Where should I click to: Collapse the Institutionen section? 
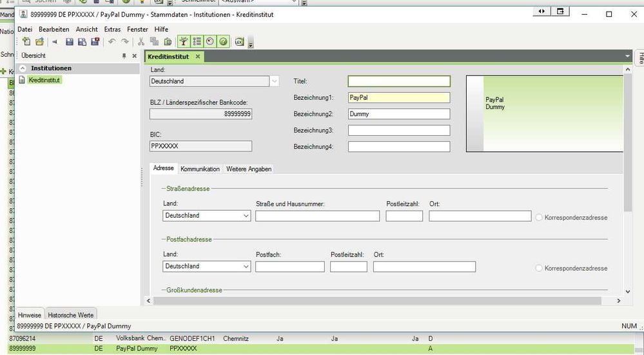click(x=23, y=68)
